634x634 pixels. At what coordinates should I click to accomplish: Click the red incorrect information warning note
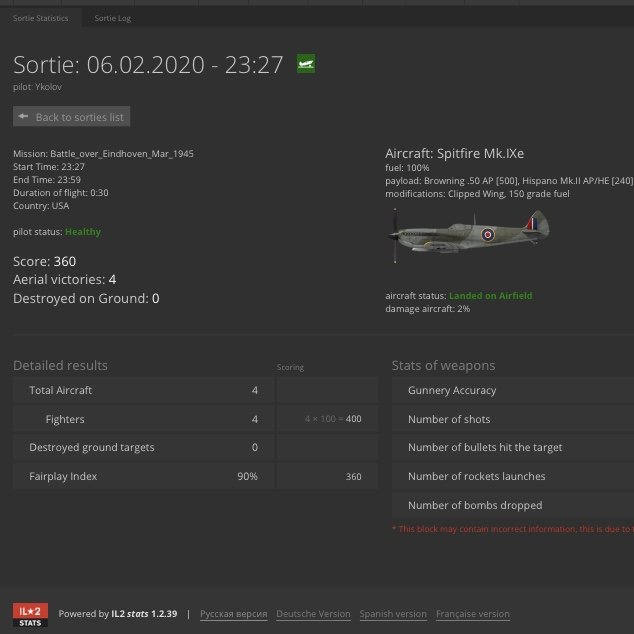(x=513, y=529)
